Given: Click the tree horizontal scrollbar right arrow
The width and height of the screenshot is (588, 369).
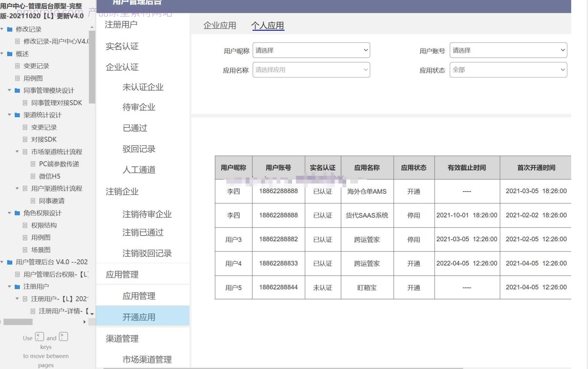Looking at the screenshot, I should (x=85, y=322).
